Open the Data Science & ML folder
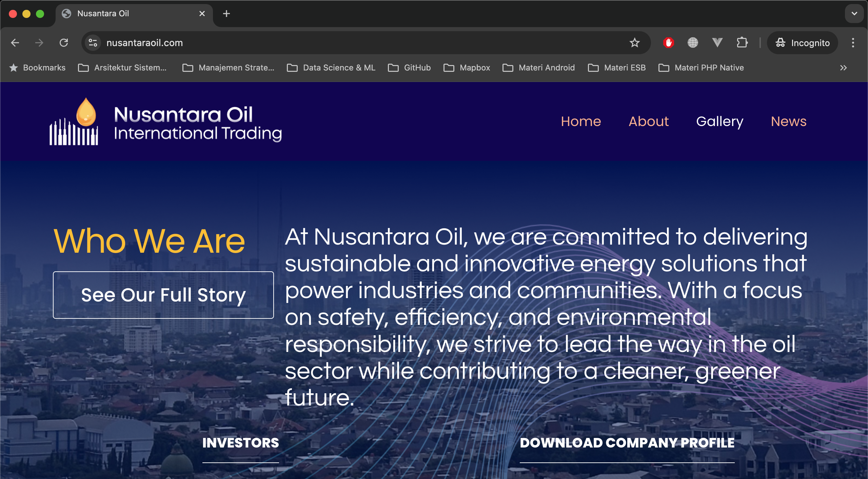This screenshot has width=868, height=479. [x=331, y=68]
